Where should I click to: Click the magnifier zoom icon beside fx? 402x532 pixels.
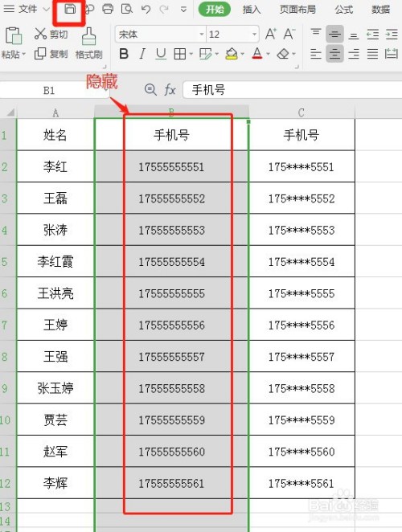[150, 90]
